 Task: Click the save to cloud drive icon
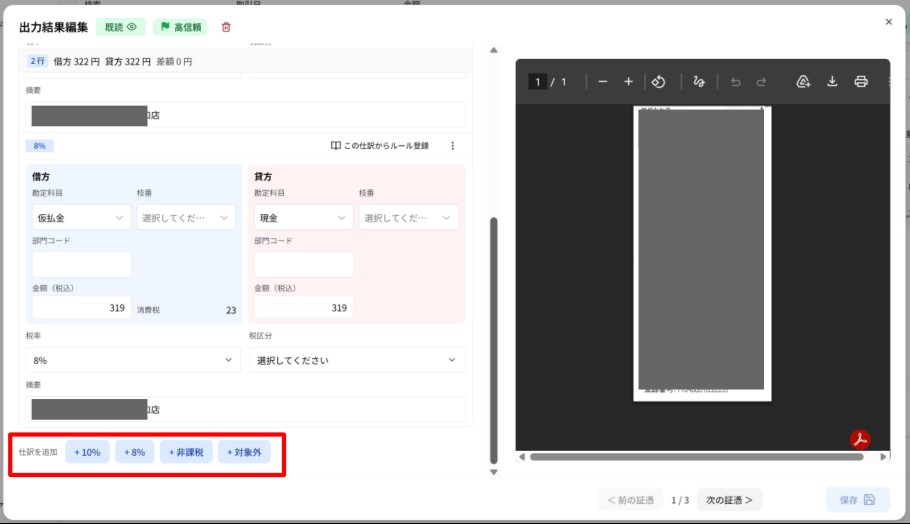[803, 82]
